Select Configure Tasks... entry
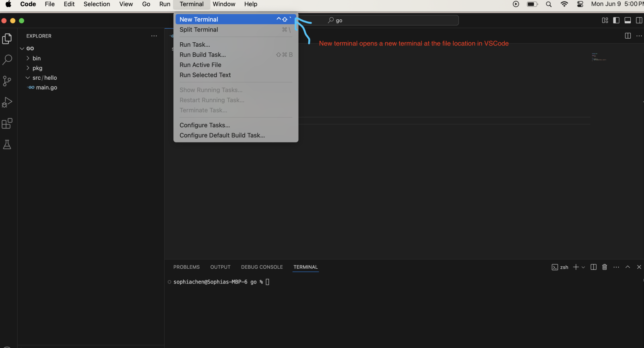 (x=236, y=125)
